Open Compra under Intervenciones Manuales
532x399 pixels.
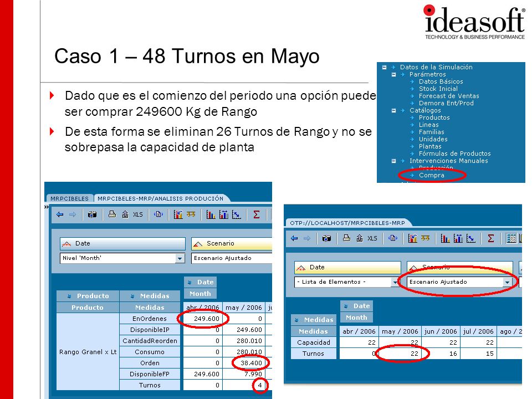pyautogui.click(x=432, y=175)
